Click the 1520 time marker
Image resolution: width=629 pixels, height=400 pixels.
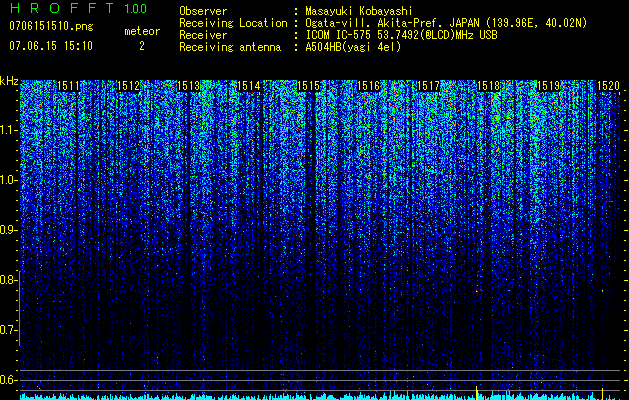pyautogui.click(x=608, y=86)
